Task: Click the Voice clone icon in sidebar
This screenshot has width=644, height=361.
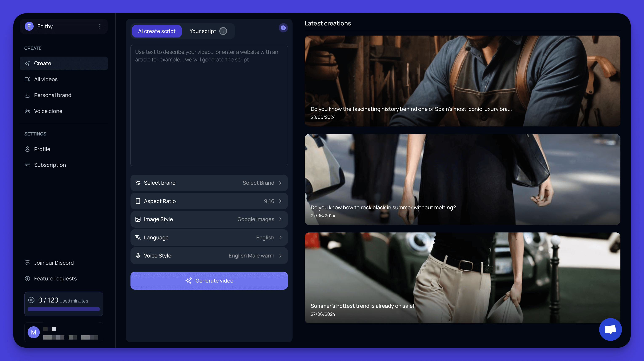Action: (28, 111)
